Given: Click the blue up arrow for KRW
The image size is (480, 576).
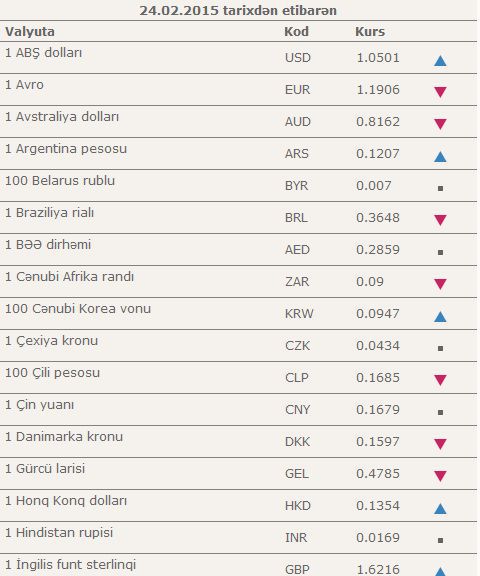Looking at the screenshot, I should click(440, 317).
